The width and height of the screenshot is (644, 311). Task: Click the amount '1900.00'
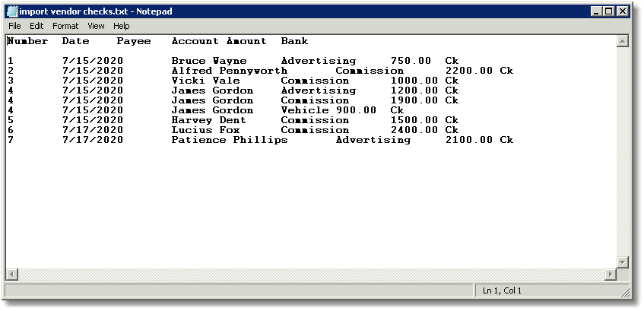[414, 100]
